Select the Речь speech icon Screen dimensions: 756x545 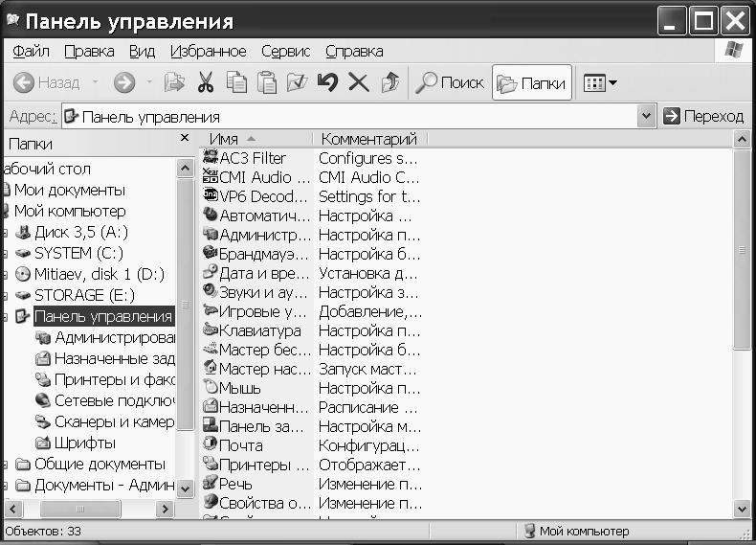(211, 483)
